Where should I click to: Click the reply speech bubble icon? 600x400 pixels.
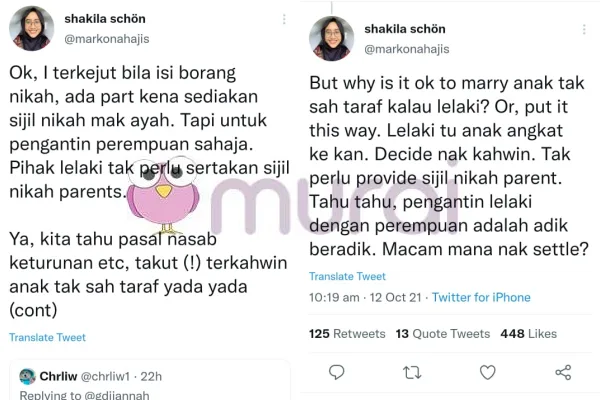337,372
